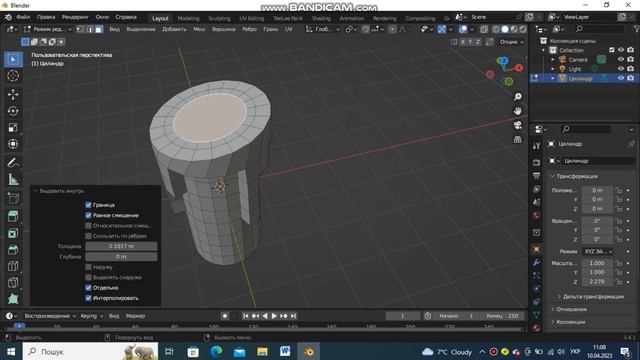Toggle the Относительное смещение checkbox
Viewport: 640px width, 360px height.
(88, 226)
